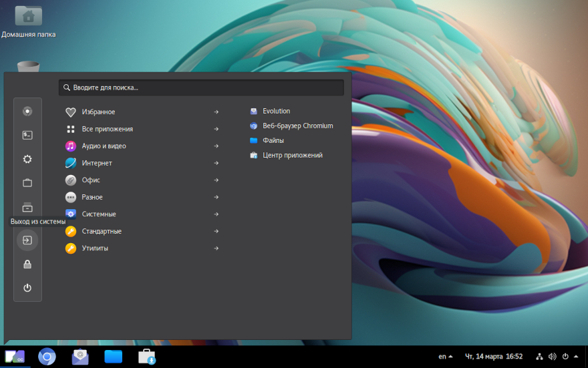The image size is (588, 368).
Task: Select the Системные category
Action: pos(99,214)
